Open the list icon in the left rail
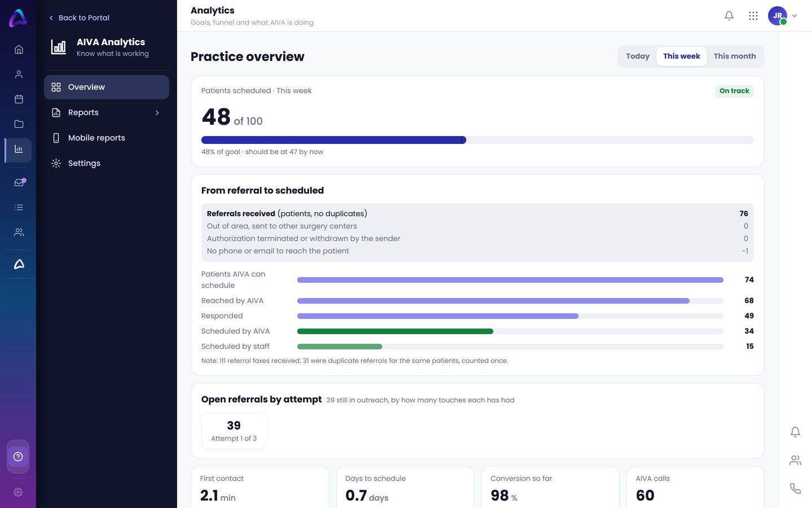This screenshot has height=508, width=812. (x=19, y=208)
